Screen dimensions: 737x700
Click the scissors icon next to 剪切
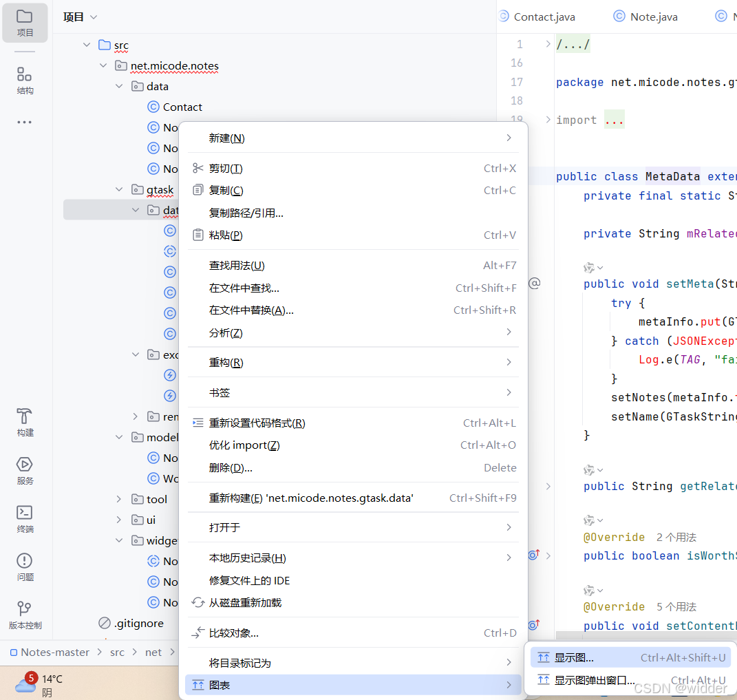199,168
